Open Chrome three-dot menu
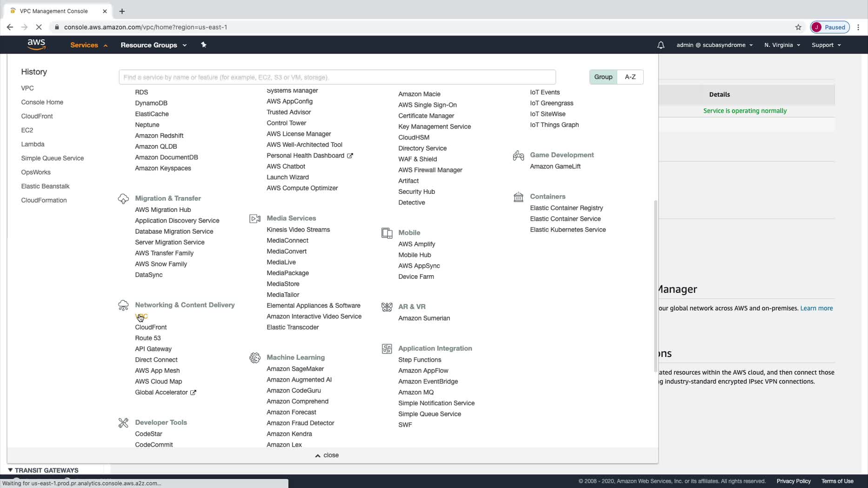The image size is (868, 488). (858, 27)
